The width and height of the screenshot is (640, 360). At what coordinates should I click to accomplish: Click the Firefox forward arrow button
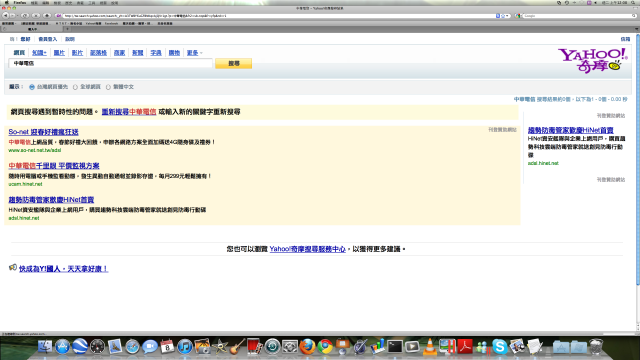(13, 16)
